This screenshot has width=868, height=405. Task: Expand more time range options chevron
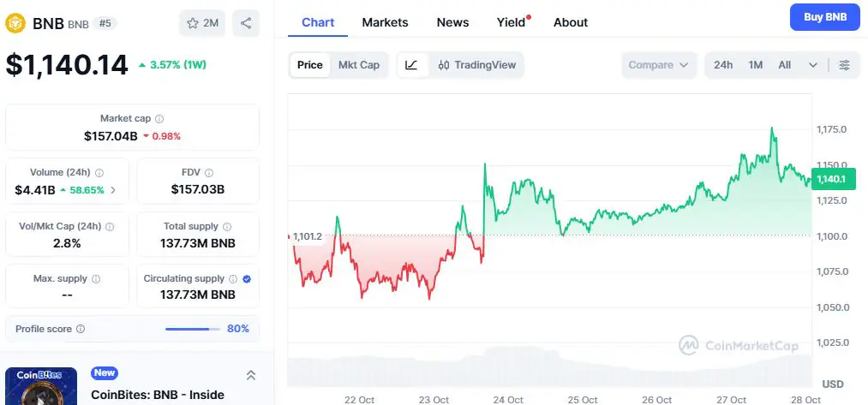click(812, 65)
